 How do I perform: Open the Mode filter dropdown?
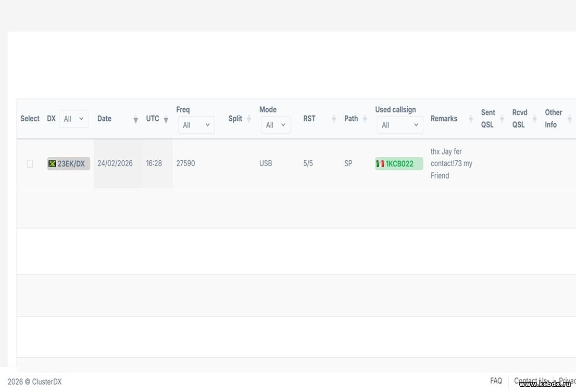276,125
